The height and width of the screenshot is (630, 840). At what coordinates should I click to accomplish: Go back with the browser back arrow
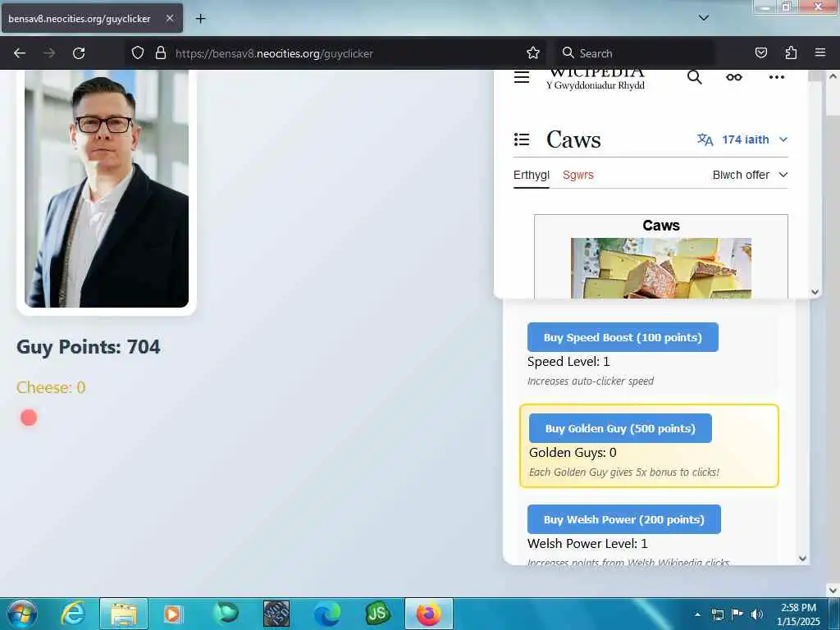point(20,53)
